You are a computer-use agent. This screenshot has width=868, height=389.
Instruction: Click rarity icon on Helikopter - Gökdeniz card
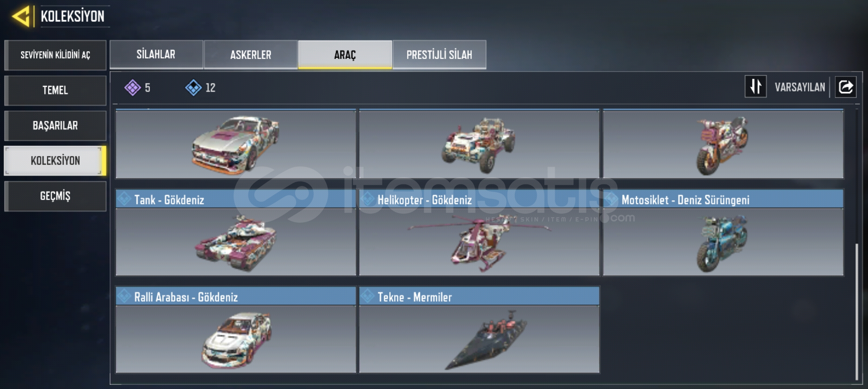pyautogui.click(x=368, y=199)
